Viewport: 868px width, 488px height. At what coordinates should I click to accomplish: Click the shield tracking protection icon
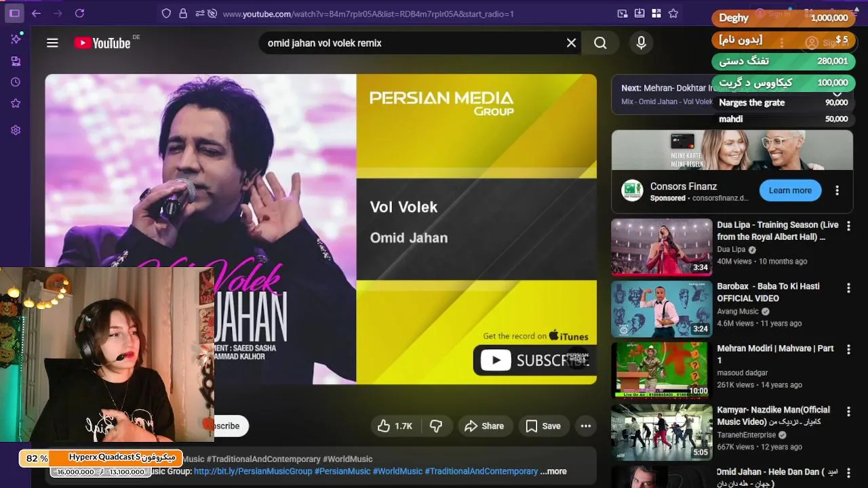tap(166, 13)
